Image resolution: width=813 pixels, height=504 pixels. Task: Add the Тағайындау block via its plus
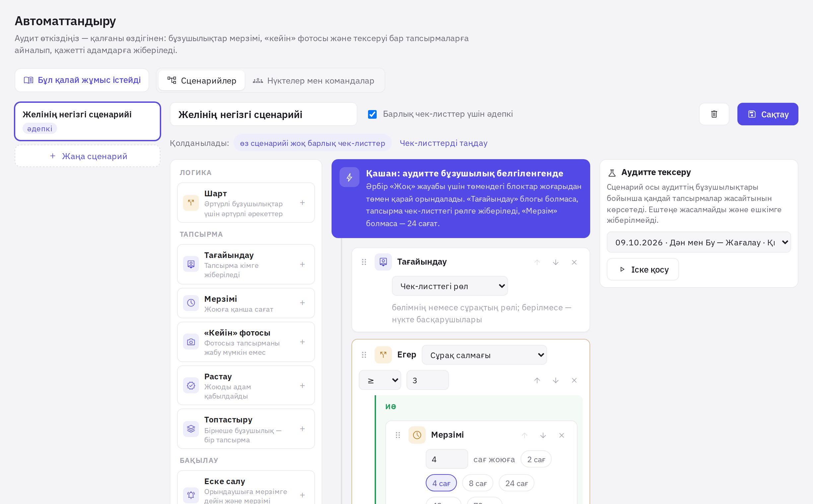(x=302, y=264)
